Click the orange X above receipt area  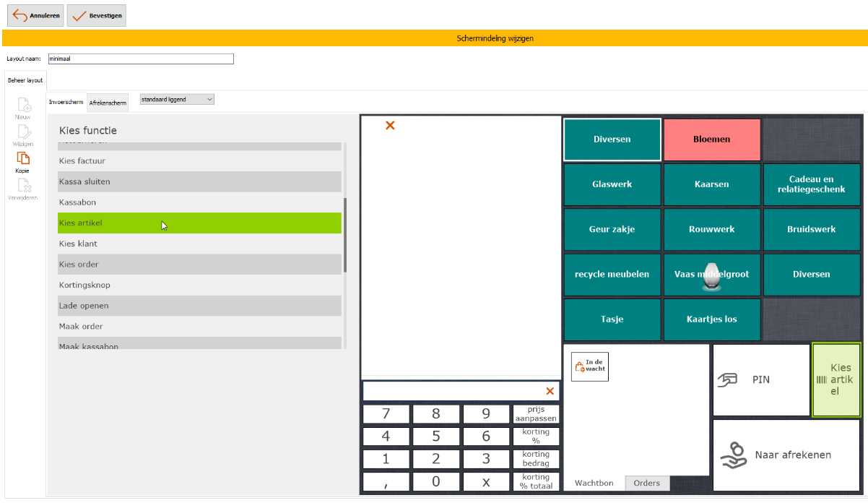click(390, 126)
